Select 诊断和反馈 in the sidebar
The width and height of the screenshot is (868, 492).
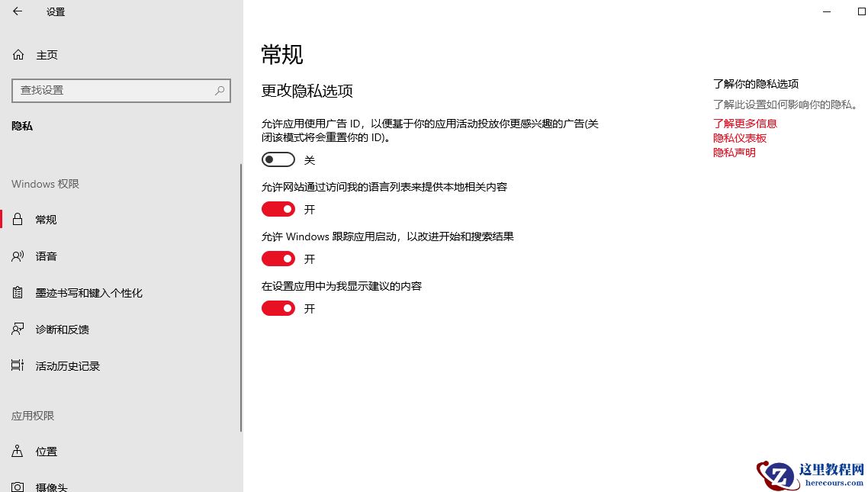pos(63,329)
